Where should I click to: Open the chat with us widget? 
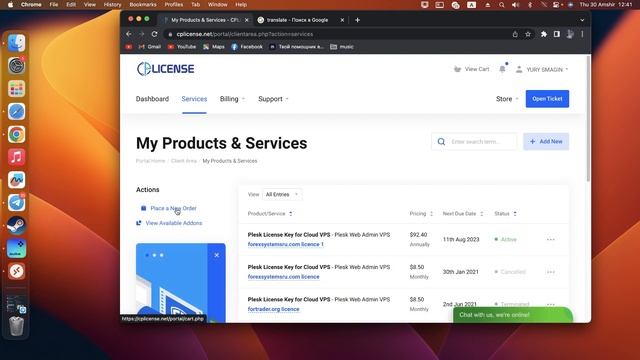click(513, 315)
